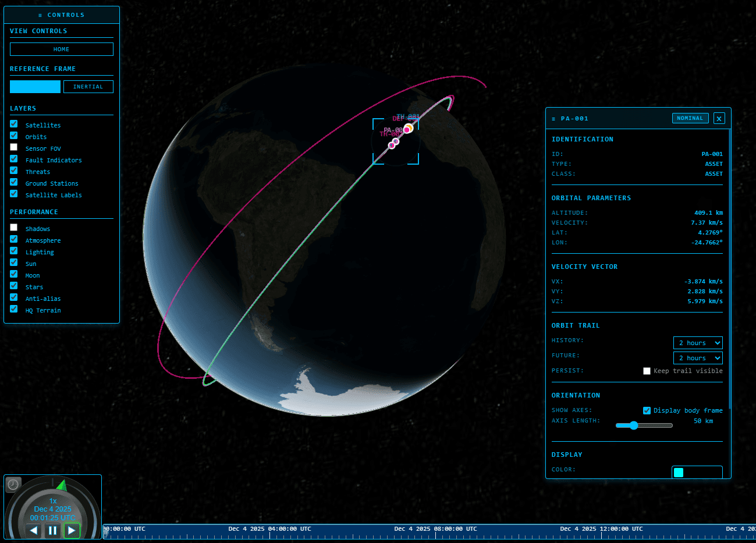Select the highlighted fixed reference frame segment
756x543 pixels.
tap(35, 86)
